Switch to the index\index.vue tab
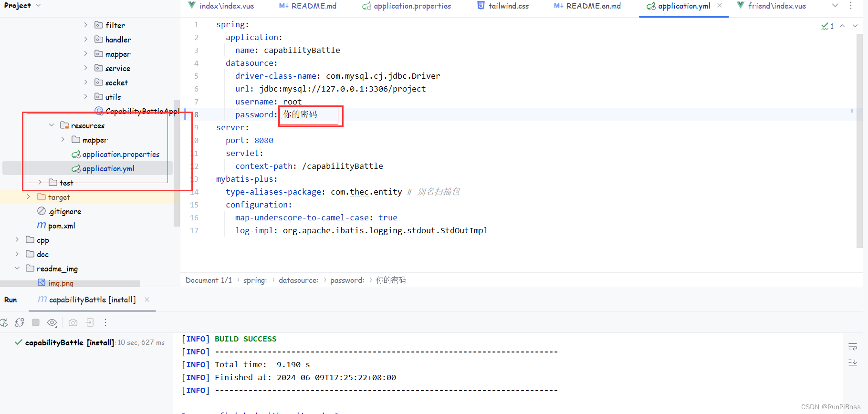 221,6
